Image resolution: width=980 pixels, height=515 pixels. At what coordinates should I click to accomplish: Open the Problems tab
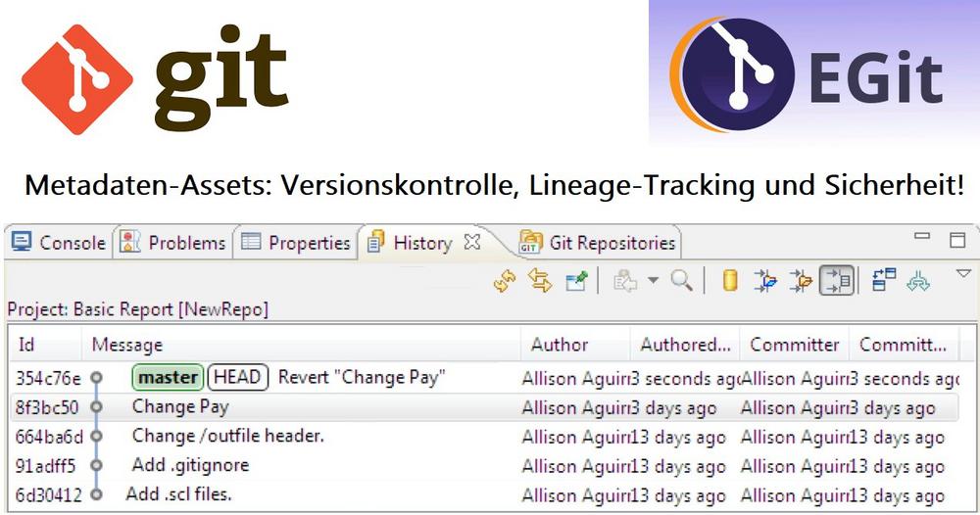coord(174,243)
